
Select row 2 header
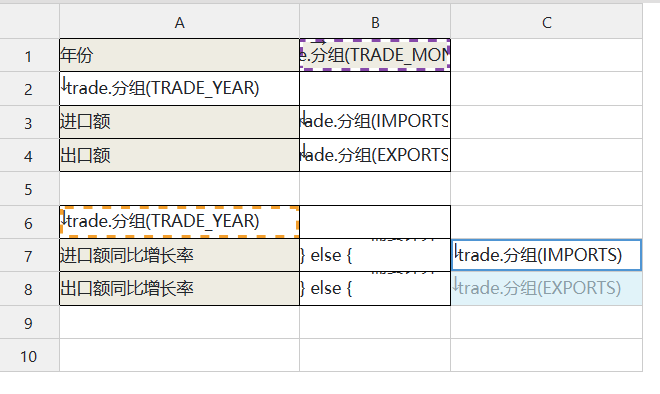29,88
